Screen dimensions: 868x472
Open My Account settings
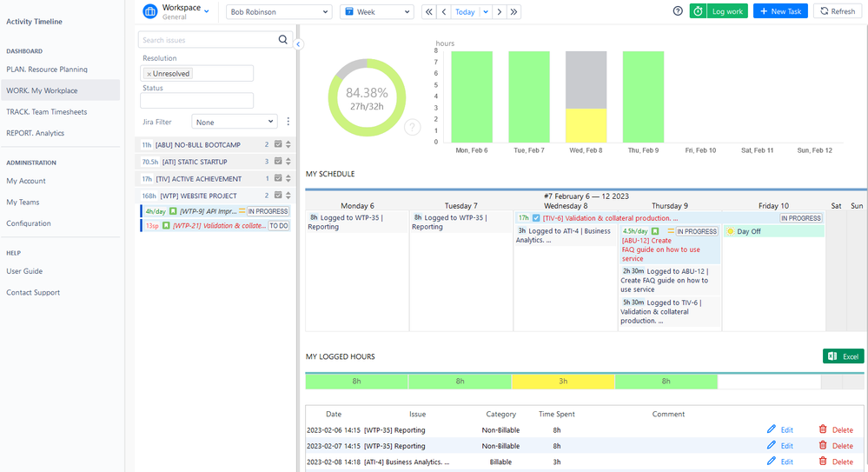coord(26,181)
